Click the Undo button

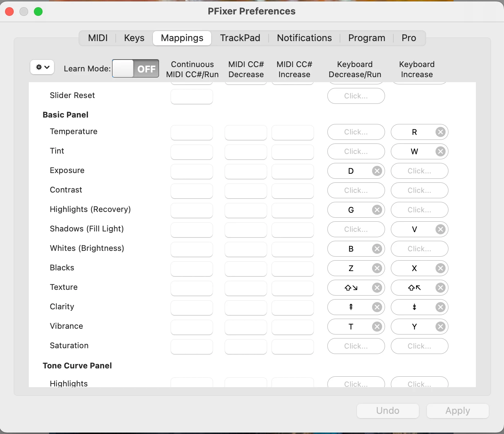click(x=388, y=411)
